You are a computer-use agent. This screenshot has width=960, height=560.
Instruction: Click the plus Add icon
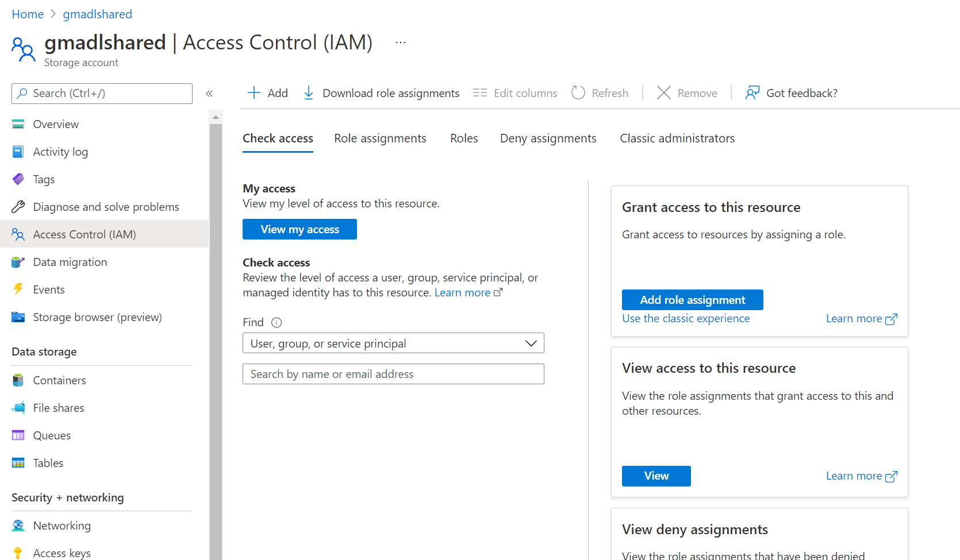[x=254, y=92]
